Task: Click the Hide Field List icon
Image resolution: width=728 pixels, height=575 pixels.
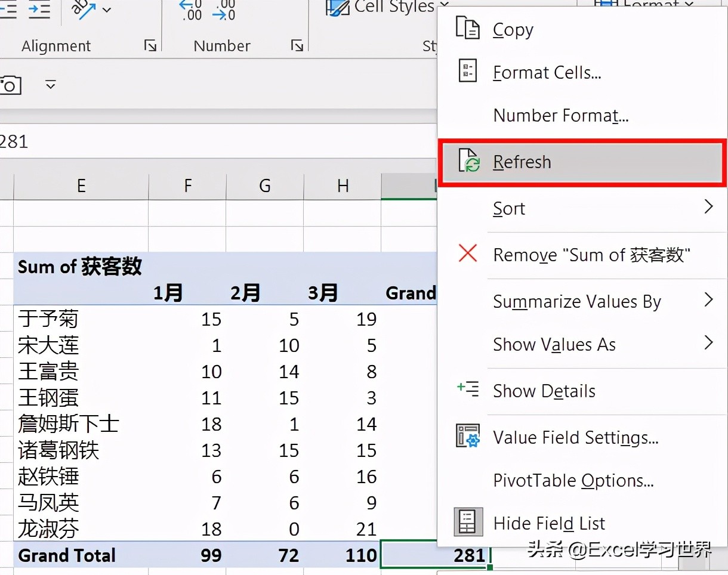Action: [467, 523]
